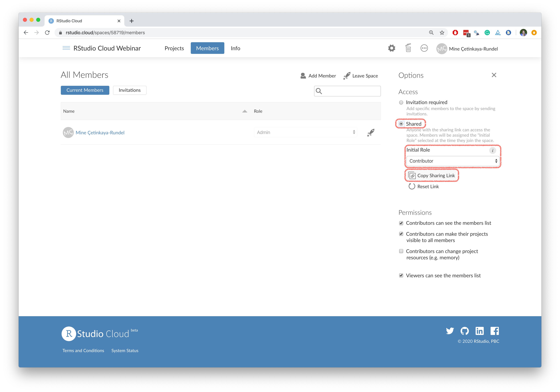The width and height of the screenshot is (560, 392).
Task: Enable Contributors can change project resources
Action: 401,251
